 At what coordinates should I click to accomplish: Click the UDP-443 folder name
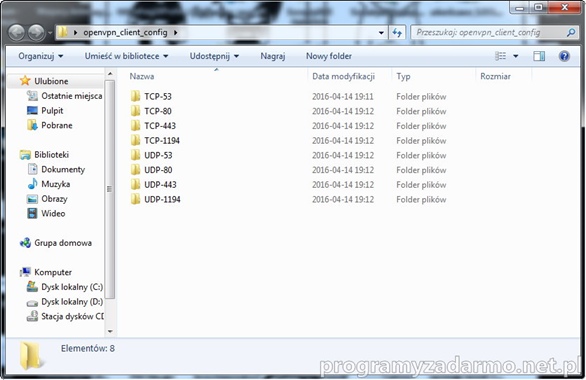(x=160, y=185)
